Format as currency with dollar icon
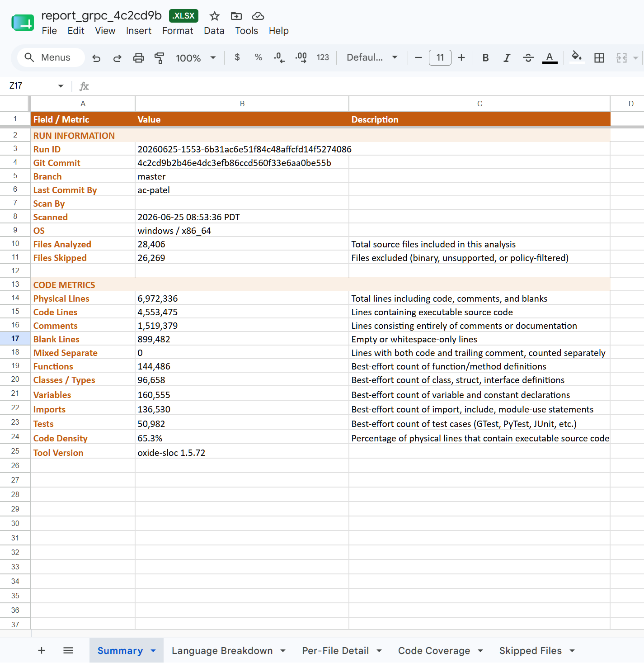 point(237,57)
